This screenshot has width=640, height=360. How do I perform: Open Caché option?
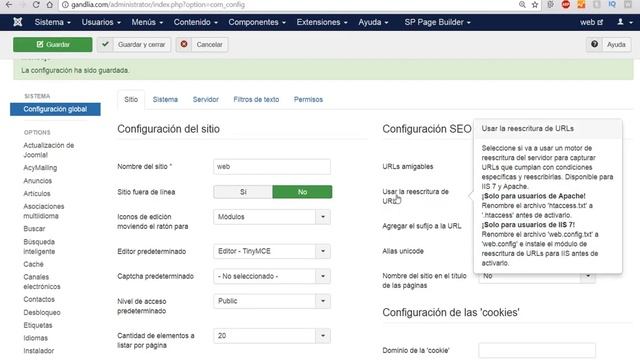[33, 264]
